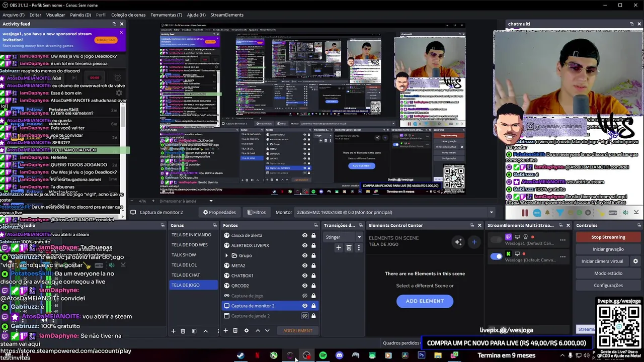Open Configurações in Controles
The height and width of the screenshot is (362, 644).
[x=608, y=285]
